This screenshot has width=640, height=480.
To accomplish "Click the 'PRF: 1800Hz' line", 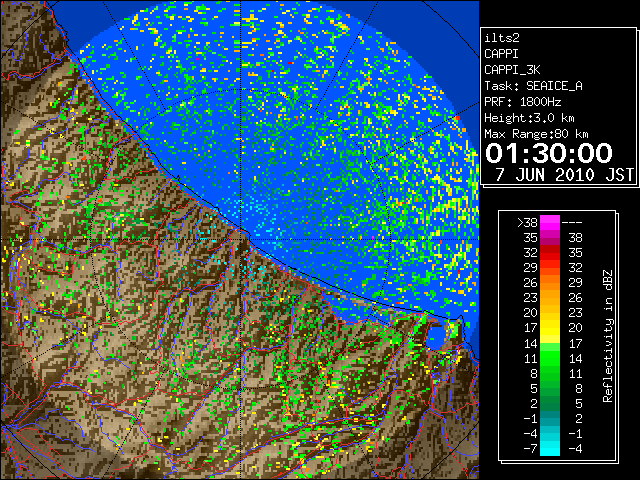I will click(523, 102).
